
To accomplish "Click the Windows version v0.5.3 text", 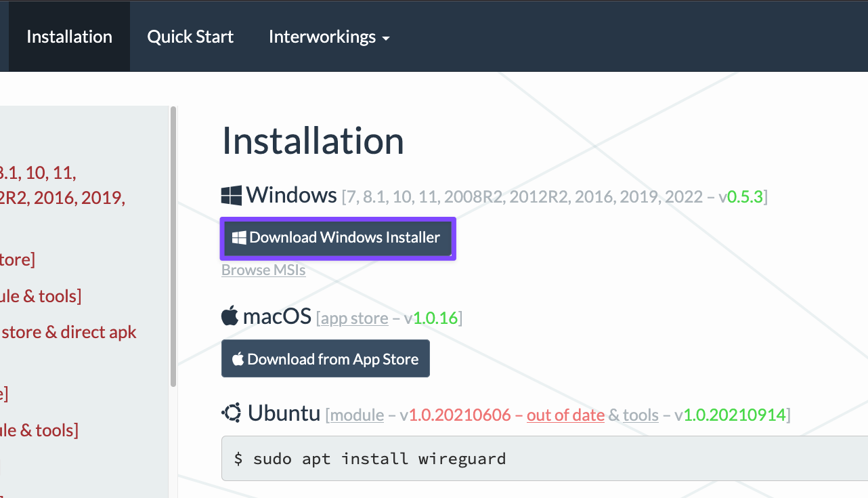I will [741, 197].
